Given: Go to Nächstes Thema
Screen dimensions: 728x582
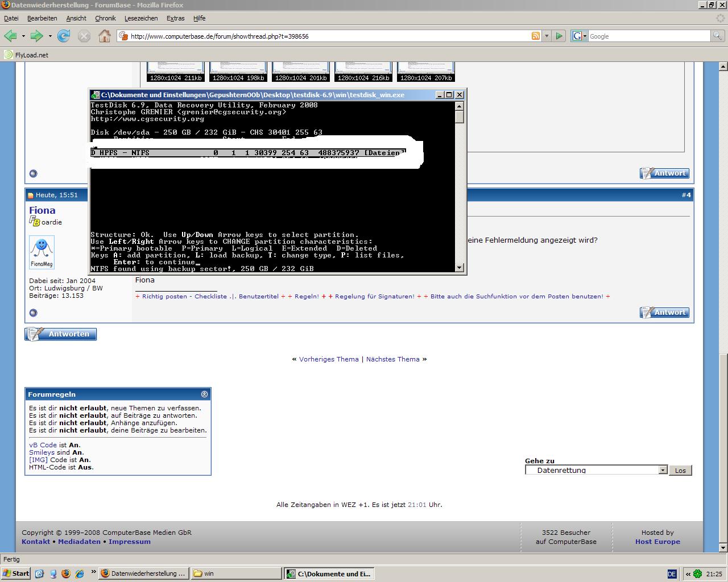Looking at the screenshot, I should pos(392,359).
